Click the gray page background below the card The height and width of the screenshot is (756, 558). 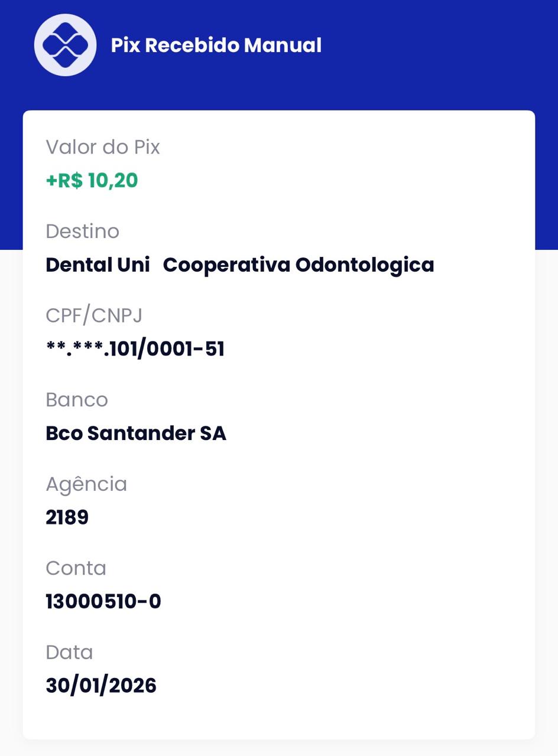tap(279, 748)
